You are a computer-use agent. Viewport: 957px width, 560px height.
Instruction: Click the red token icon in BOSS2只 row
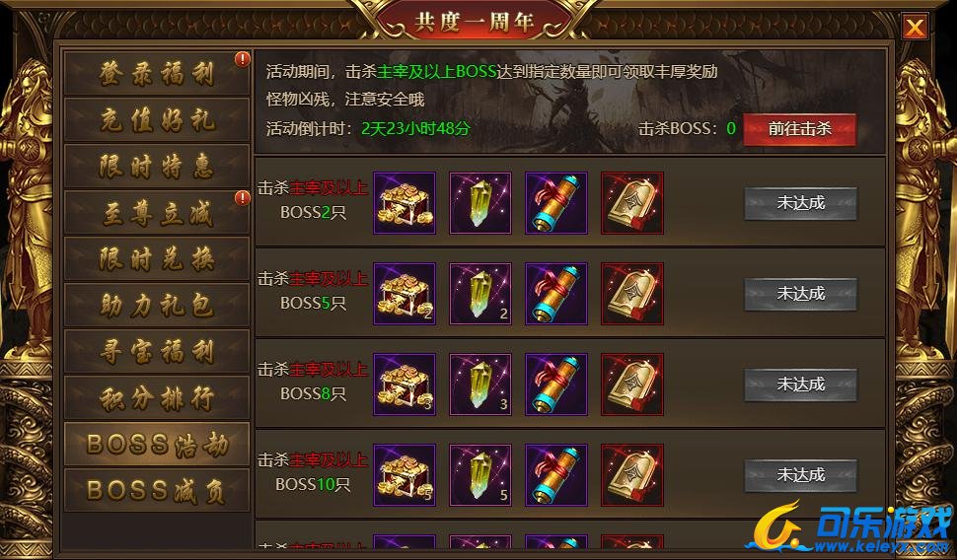[x=632, y=203]
